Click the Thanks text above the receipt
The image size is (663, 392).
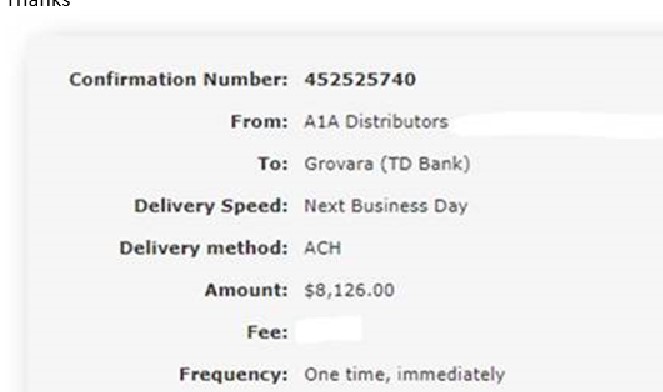point(39,3)
